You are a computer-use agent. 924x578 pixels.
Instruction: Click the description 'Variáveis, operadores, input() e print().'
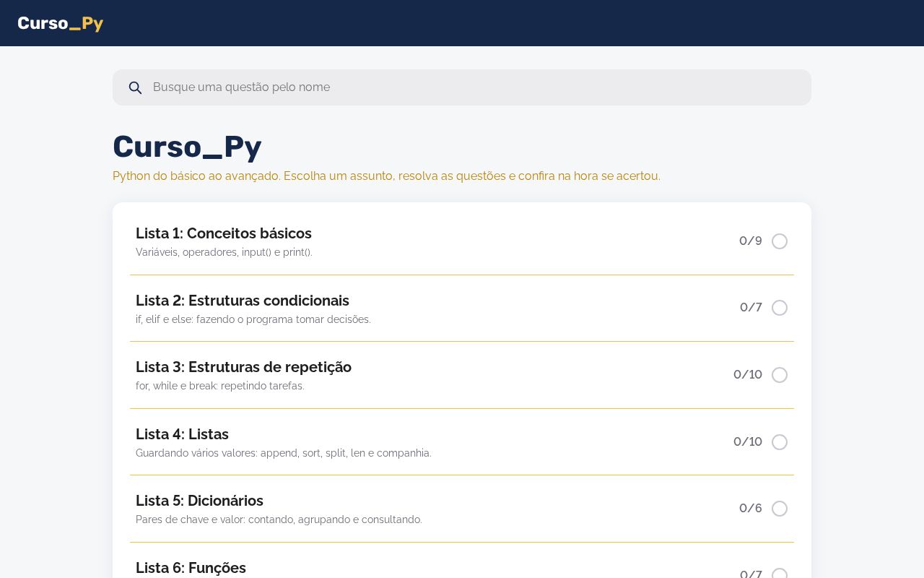point(224,252)
